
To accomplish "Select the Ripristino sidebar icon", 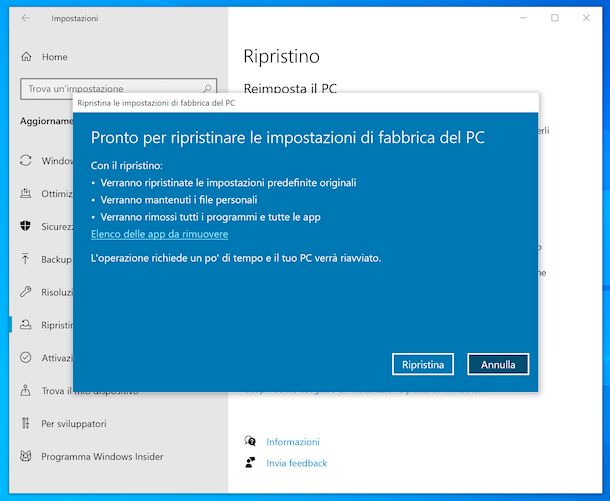I will pyautogui.click(x=26, y=324).
